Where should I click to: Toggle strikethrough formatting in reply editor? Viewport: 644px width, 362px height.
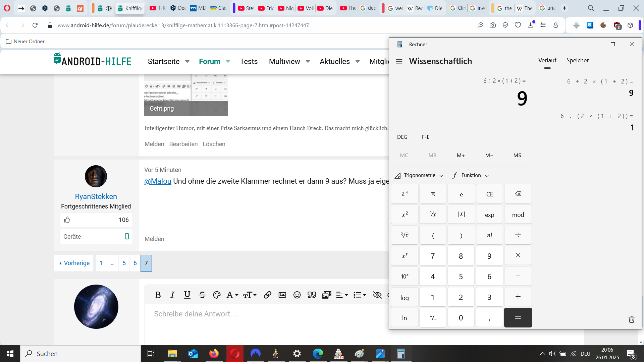[202, 295]
